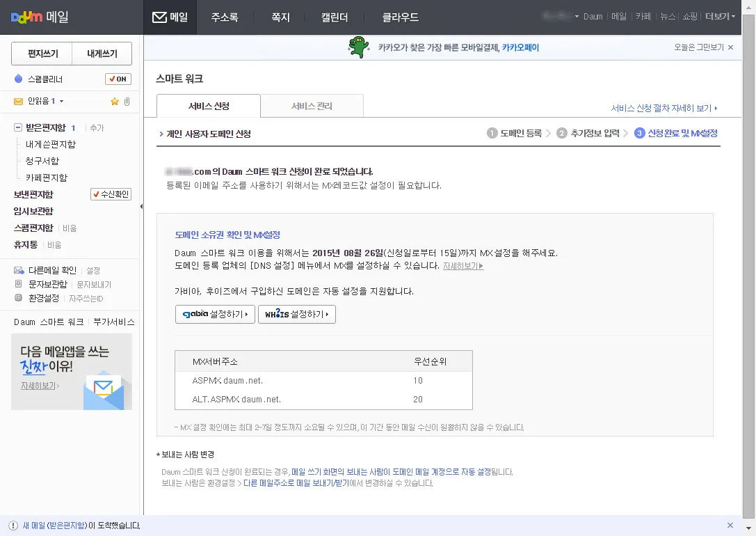The height and width of the screenshot is (536, 756).
Task: Switch to the 서비스 관리 tab
Action: click(311, 106)
